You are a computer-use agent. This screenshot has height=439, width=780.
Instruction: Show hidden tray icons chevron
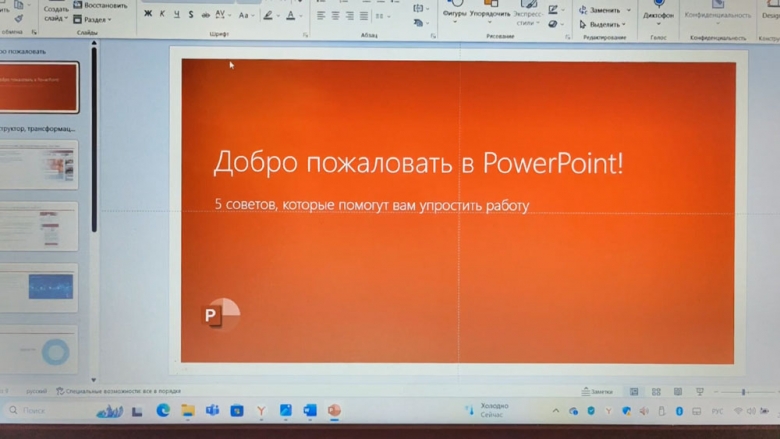pos(556,411)
